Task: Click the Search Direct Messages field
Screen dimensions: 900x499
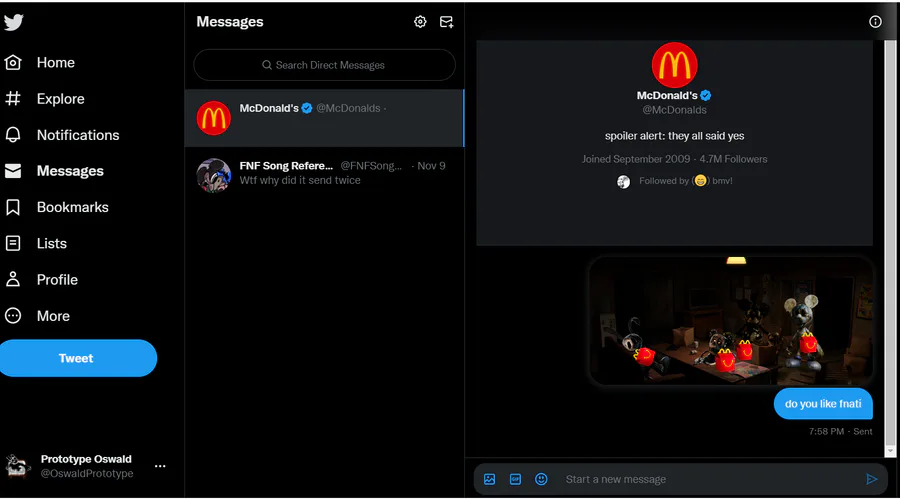Action: pos(324,65)
